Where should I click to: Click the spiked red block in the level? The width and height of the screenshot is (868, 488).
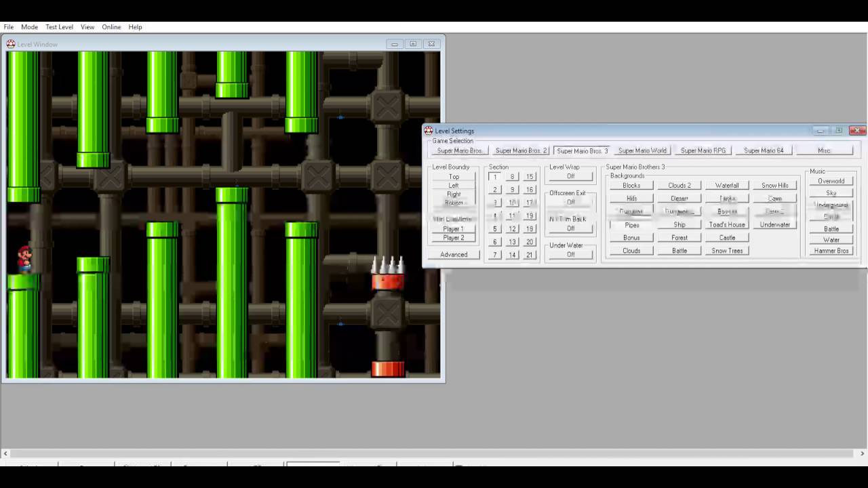pos(388,273)
